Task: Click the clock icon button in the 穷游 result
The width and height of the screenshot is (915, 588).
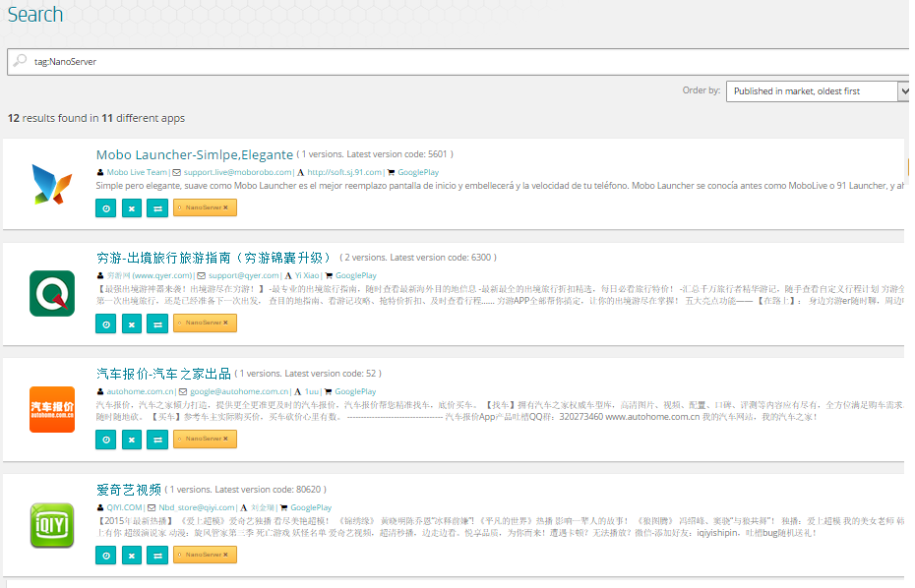Action: 105,323
